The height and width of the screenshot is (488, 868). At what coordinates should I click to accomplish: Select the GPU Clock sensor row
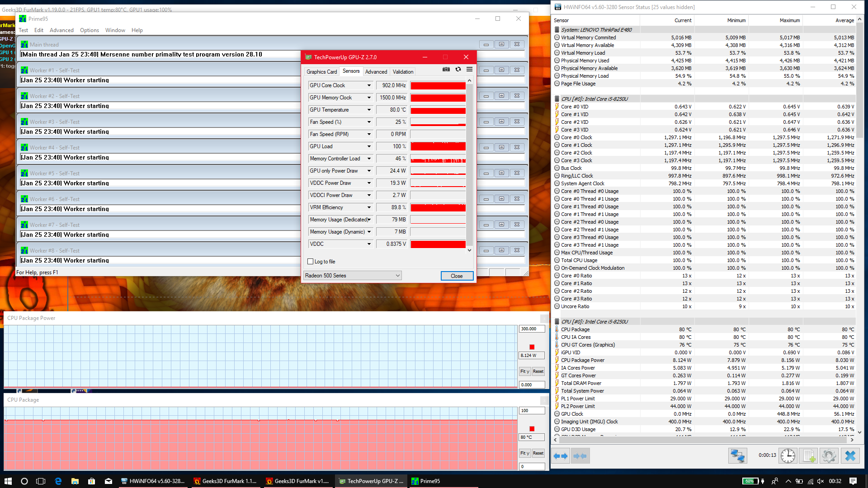(x=704, y=414)
